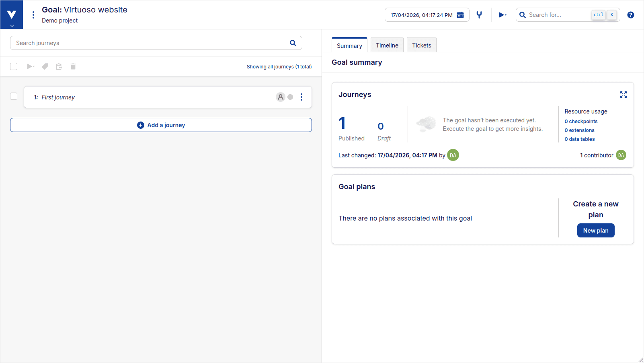Expand the Journeys card to fullscreen
644x363 pixels.
[x=623, y=95]
